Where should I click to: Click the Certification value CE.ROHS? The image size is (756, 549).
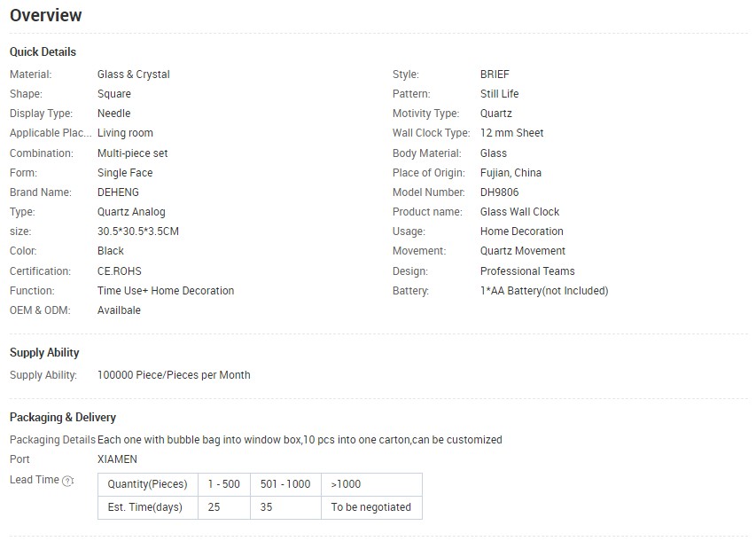coord(120,271)
